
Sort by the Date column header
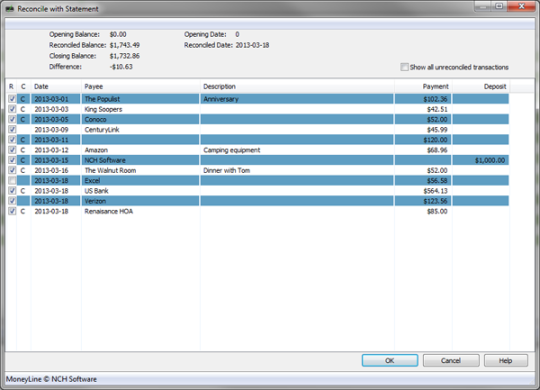pyautogui.click(x=56, y=86)
